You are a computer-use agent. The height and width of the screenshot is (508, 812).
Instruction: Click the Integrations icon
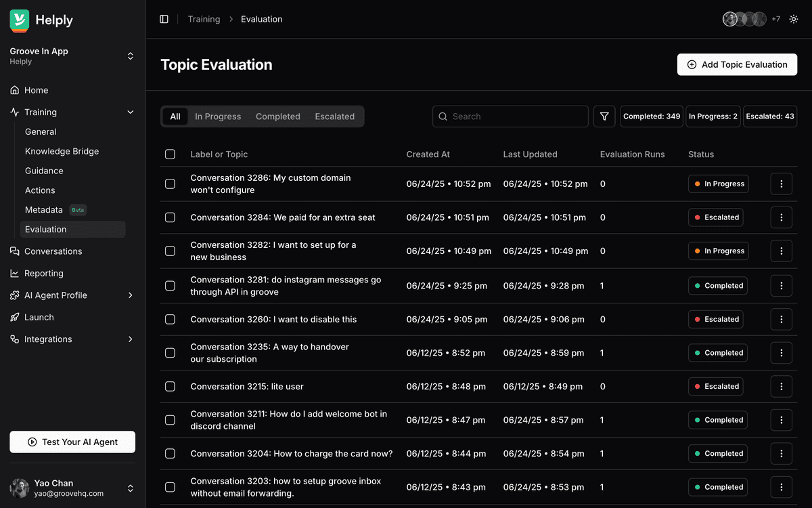click(15, 339)
